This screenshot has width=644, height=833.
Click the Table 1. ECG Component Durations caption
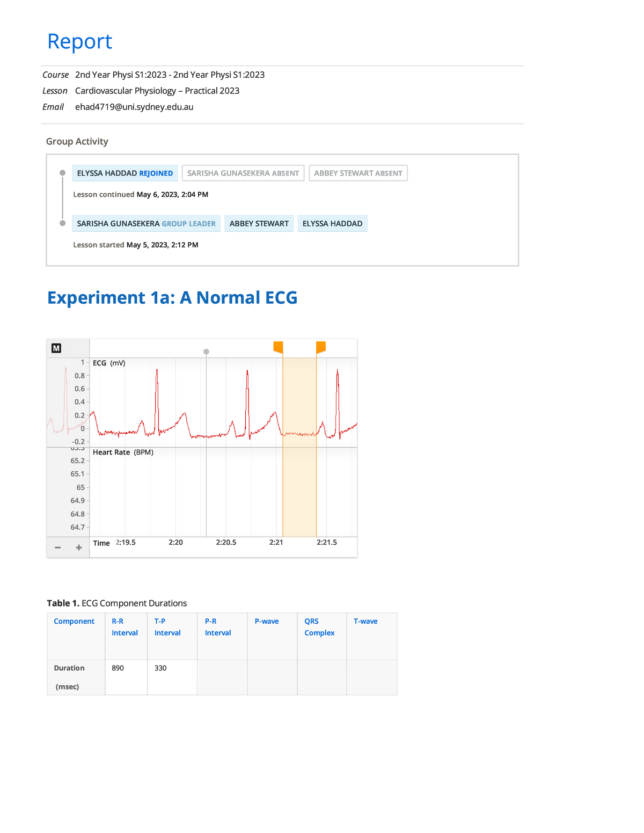(x=117, y=603)
